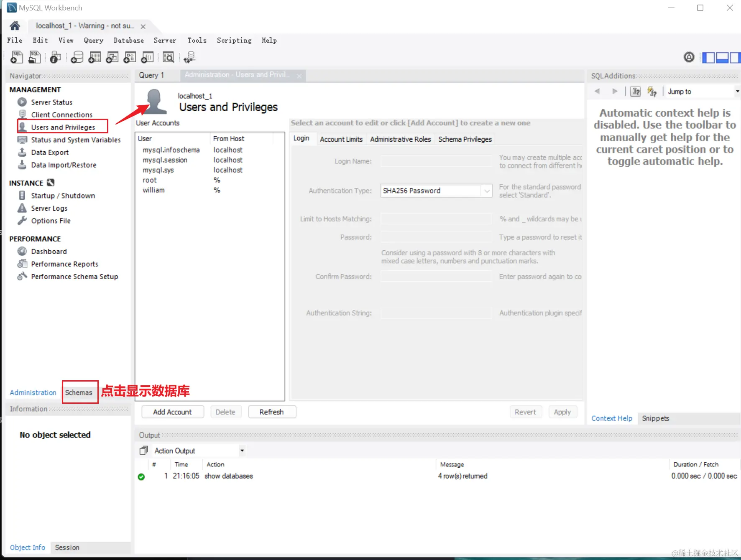Expand the Action Output type dropdown

click(242, 451)
